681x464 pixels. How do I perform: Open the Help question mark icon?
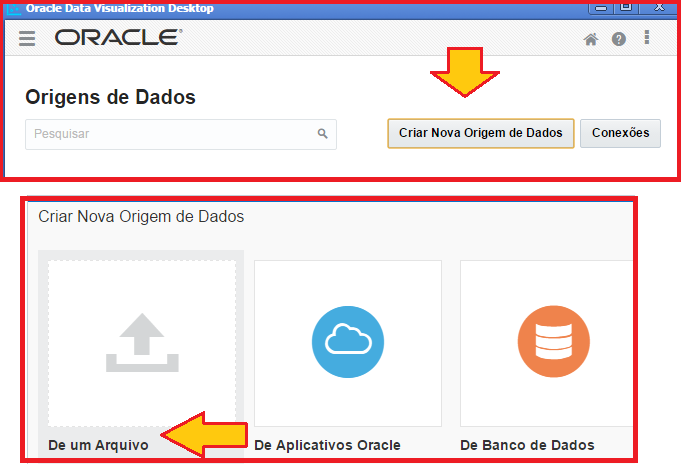[618, 39]
